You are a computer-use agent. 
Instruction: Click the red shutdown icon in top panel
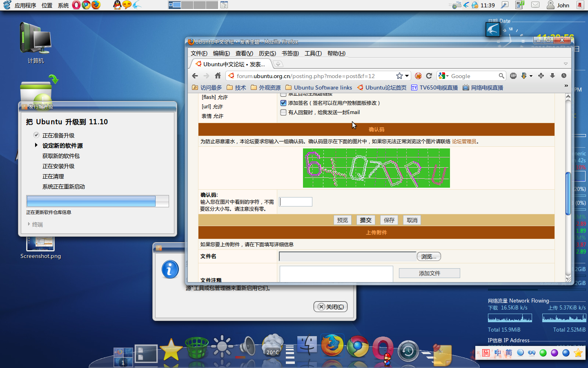(580, 5)
